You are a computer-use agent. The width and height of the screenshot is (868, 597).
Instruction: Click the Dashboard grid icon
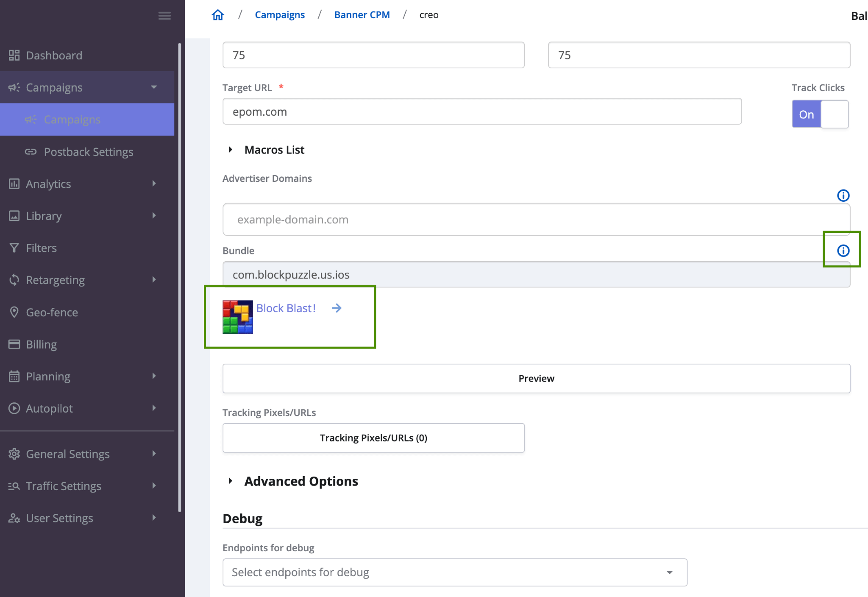pyautogui.click(x=14, y=55)
